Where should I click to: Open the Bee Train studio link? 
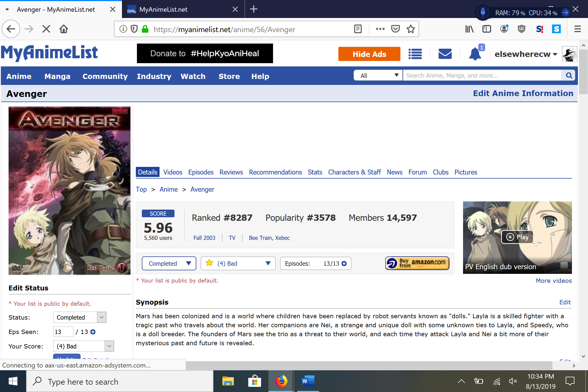[260, 238]
